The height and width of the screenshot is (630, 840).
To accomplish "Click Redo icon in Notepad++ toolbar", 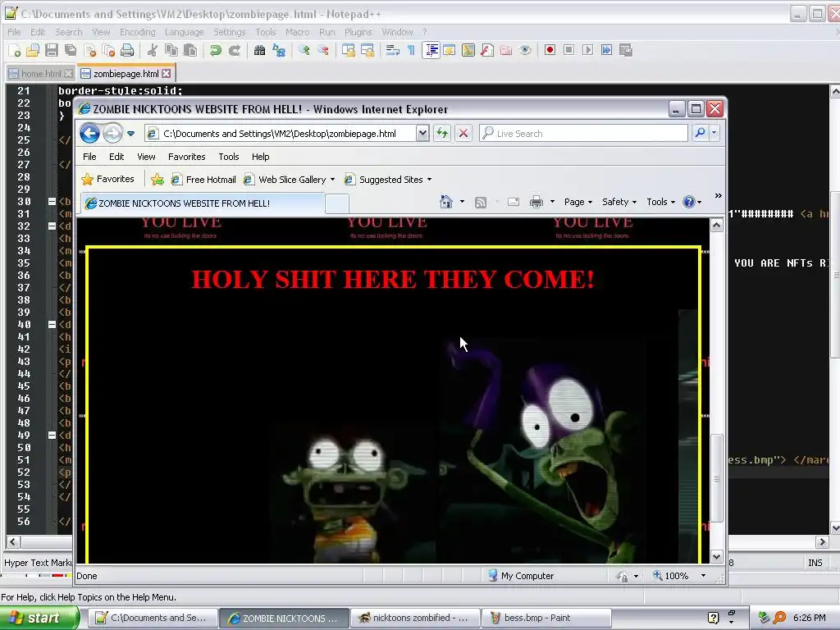I will click(x=234, y=50).
